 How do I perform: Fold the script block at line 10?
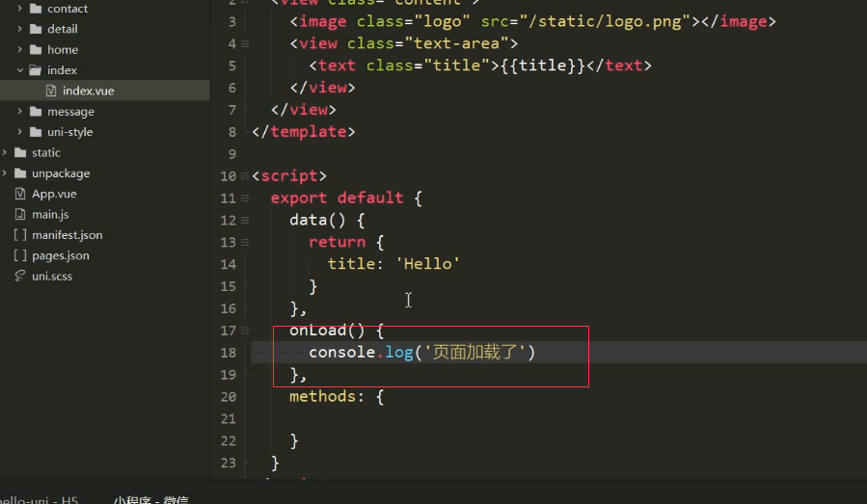(x=244, y=175)
